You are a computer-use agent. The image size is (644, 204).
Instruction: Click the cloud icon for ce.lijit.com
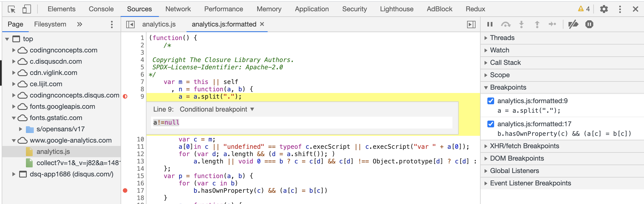pyautogui.click(x=23, y=84)
